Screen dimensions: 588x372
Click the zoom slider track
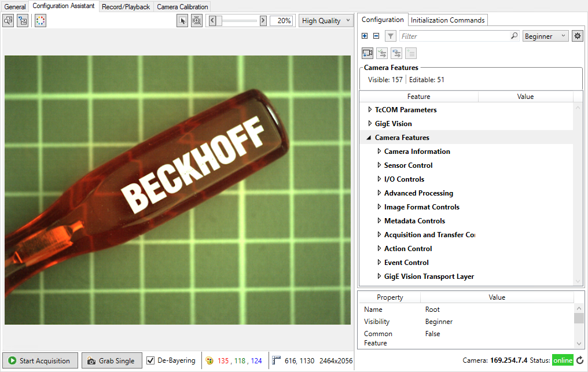coord(238,21)
